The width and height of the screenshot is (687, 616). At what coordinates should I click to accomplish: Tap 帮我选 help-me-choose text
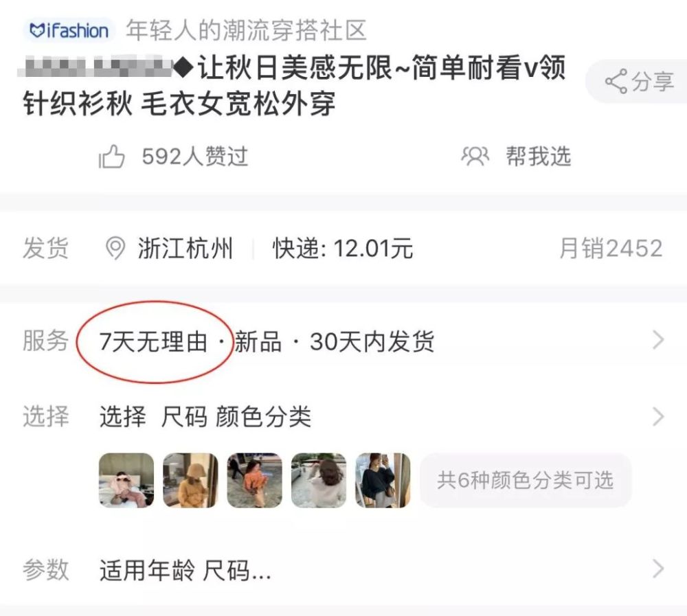(539, 157)
